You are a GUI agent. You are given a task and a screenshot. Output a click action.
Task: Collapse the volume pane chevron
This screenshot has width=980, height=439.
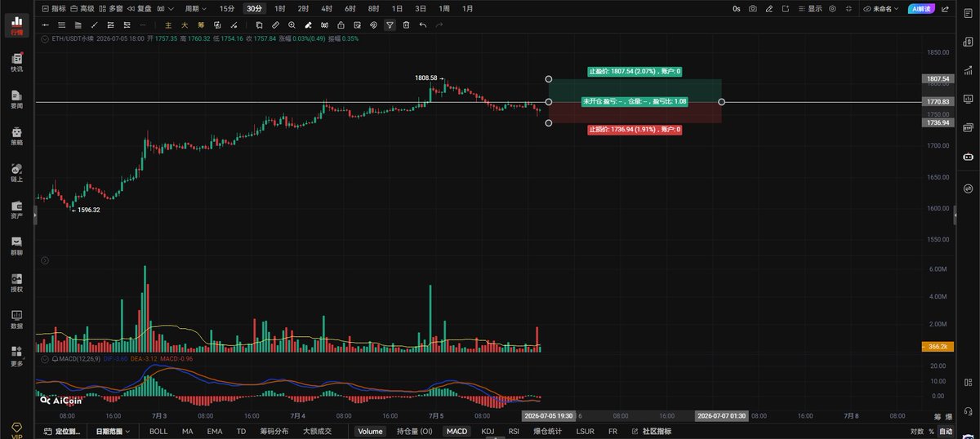pyautogui.click(x=44, y=260)
